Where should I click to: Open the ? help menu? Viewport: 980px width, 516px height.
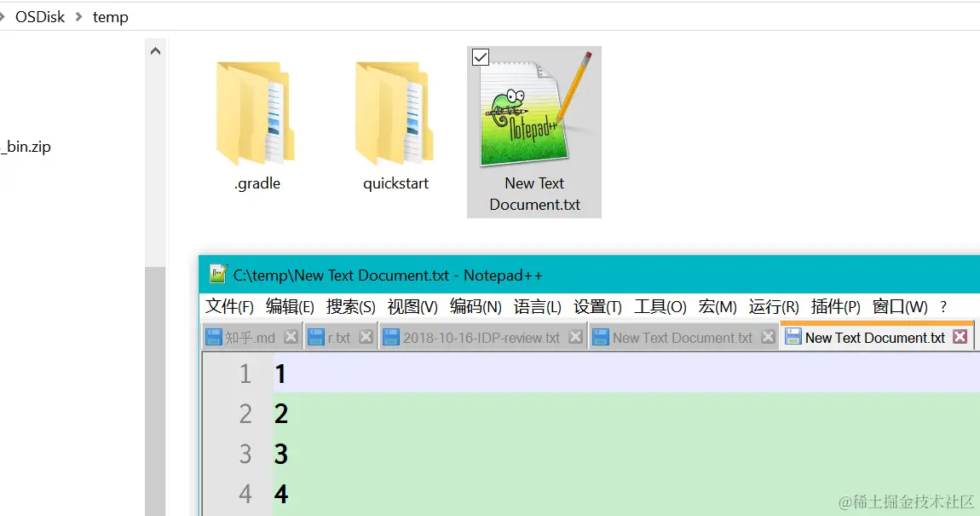coord(943,306)
